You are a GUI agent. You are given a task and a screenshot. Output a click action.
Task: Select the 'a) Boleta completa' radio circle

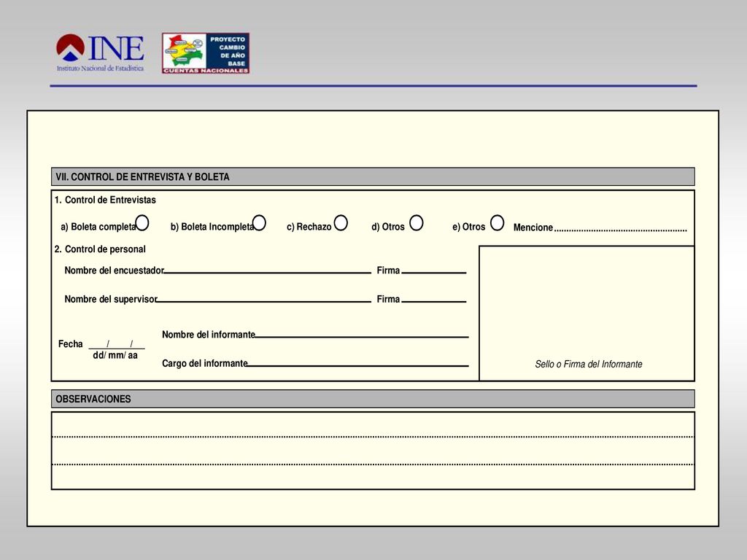142,223
